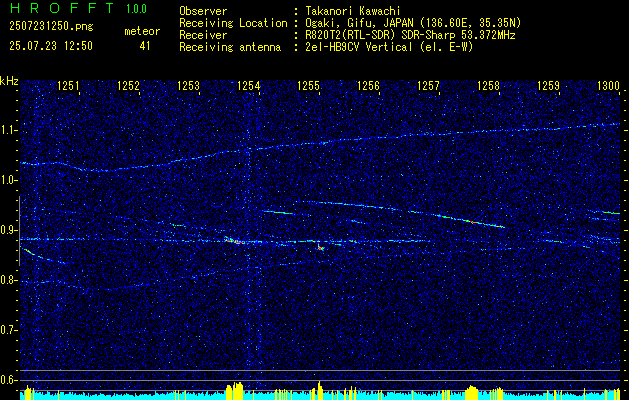629x400 pixels.
Task: Click the 1300 time marker
Action: tap(609, 85)
